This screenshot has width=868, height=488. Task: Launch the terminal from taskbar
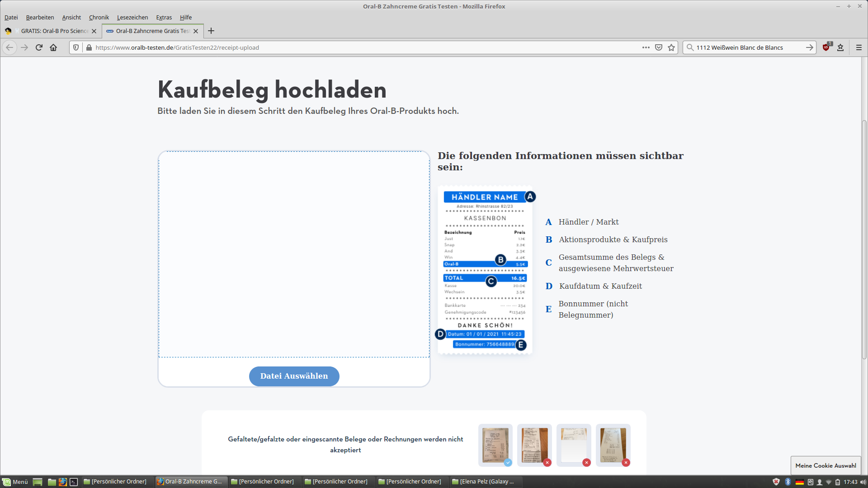coord(74,482)
